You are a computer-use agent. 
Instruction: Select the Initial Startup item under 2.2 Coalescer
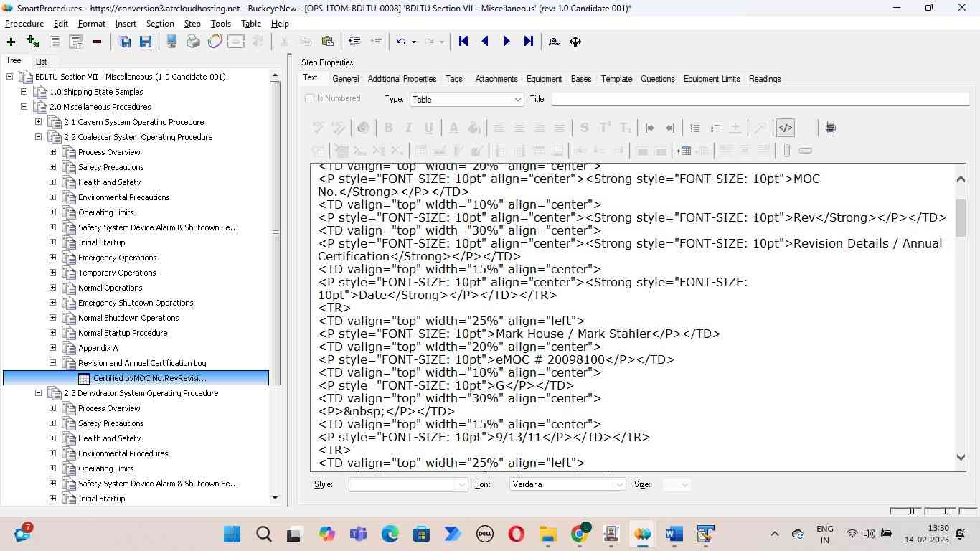click(x=102, y=242)
